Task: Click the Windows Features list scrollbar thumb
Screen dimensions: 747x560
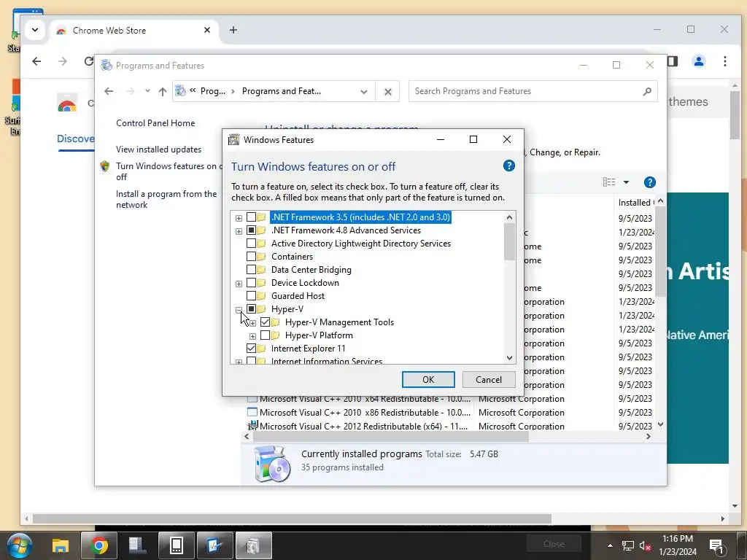Action: 509,242
